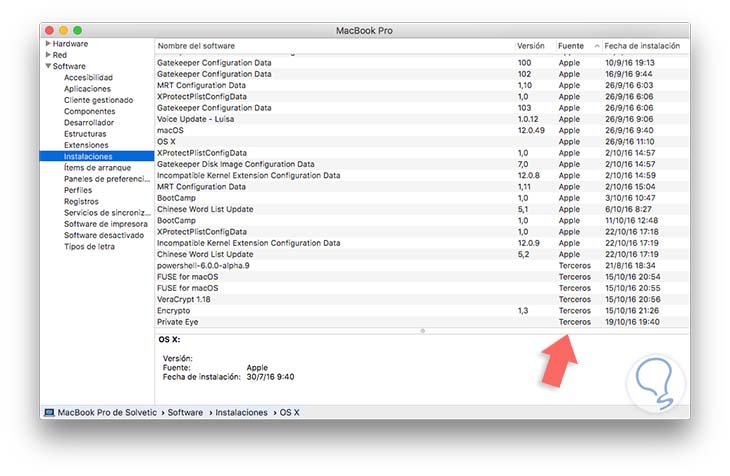Image resolution: width=730 pixels, height=476 pixels.
Task: Sort by Fuente column header
Action: (571, 46)
